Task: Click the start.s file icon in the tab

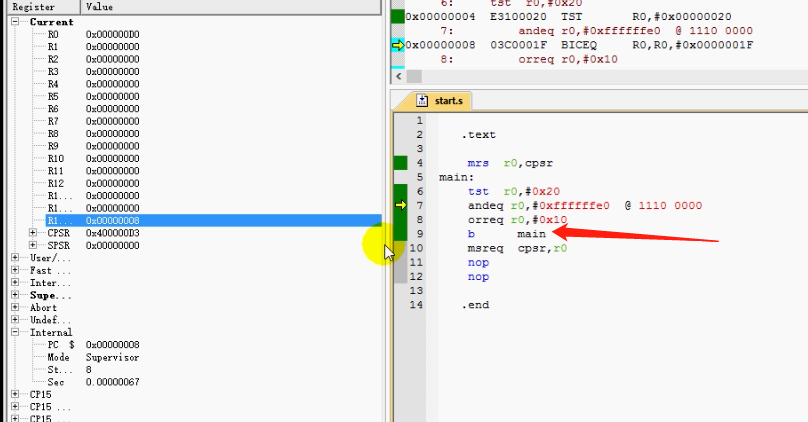Action: [x=422, y=101]
